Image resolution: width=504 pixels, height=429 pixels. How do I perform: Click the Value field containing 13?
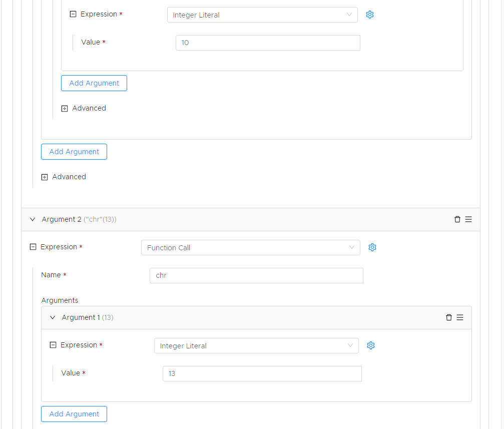(x=262, y=373)
